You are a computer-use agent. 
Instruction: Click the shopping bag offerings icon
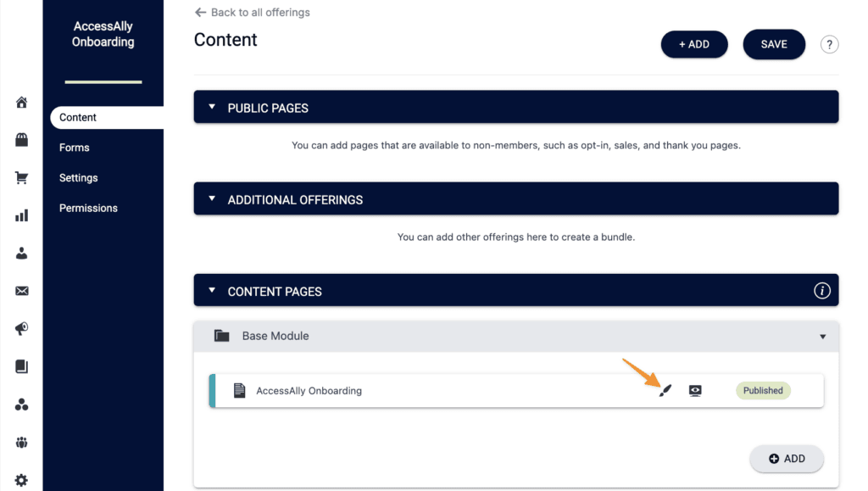click(x=22, y=140)
